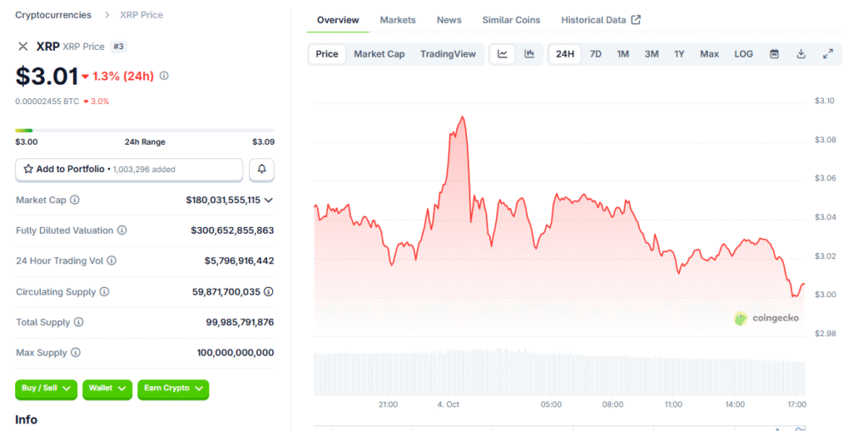Click the price alert bell icon
The height and width of the screenshot is (431, 868).
click(x=261, y=169)
